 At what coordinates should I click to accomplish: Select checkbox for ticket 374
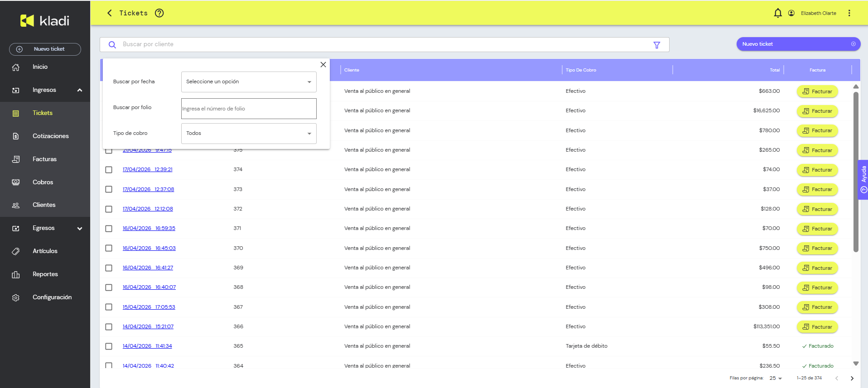109,170
